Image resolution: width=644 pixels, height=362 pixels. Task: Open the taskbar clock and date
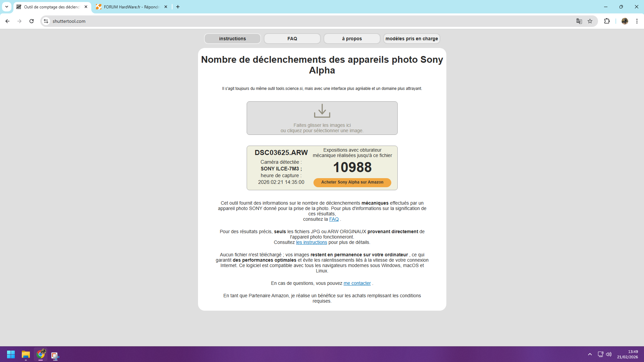[x=628, y=354]
